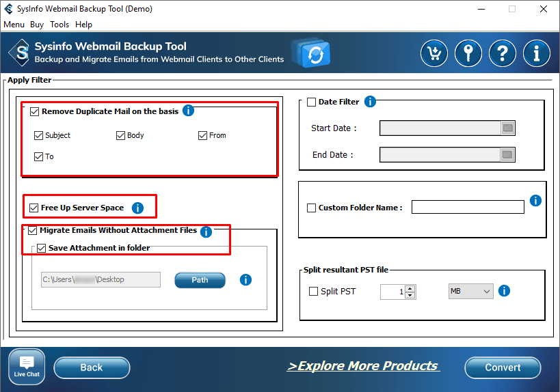Click info icon beside Custom Folder Name field
Screen dimensions: 560x392
(x=535, y=201)
